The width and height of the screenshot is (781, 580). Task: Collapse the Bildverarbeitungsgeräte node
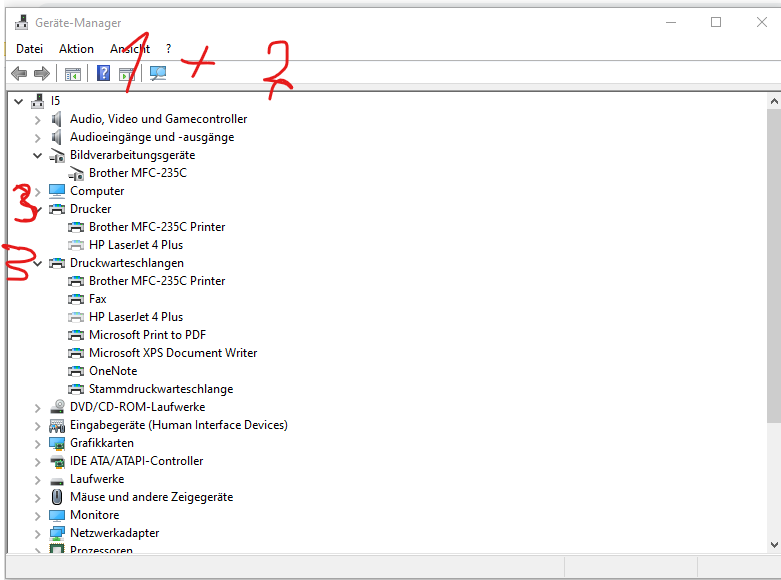pyautogui.click(x=37, y=155)
